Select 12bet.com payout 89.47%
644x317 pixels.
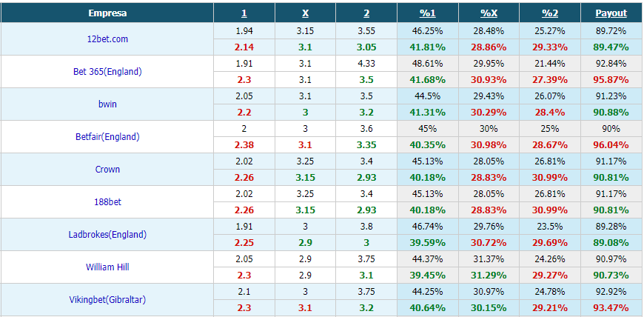coord(611,47)
